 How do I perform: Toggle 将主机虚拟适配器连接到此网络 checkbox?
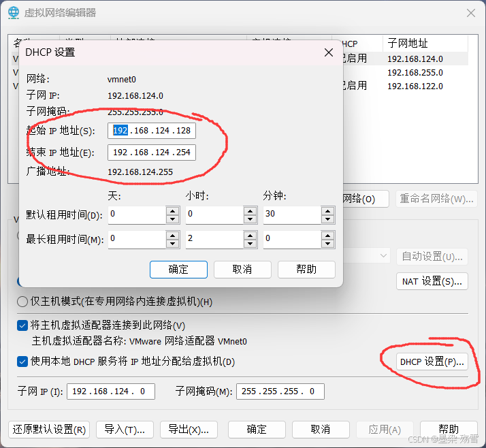22,325
